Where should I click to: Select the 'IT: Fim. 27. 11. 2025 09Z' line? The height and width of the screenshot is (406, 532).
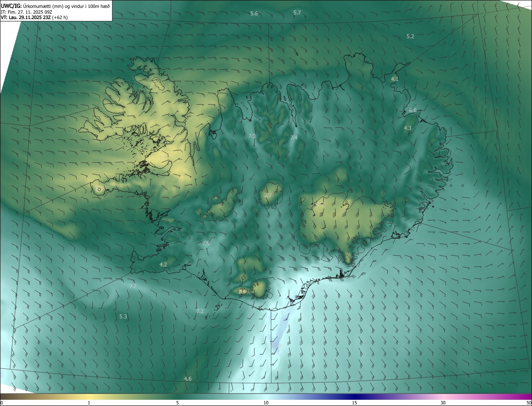27,12
